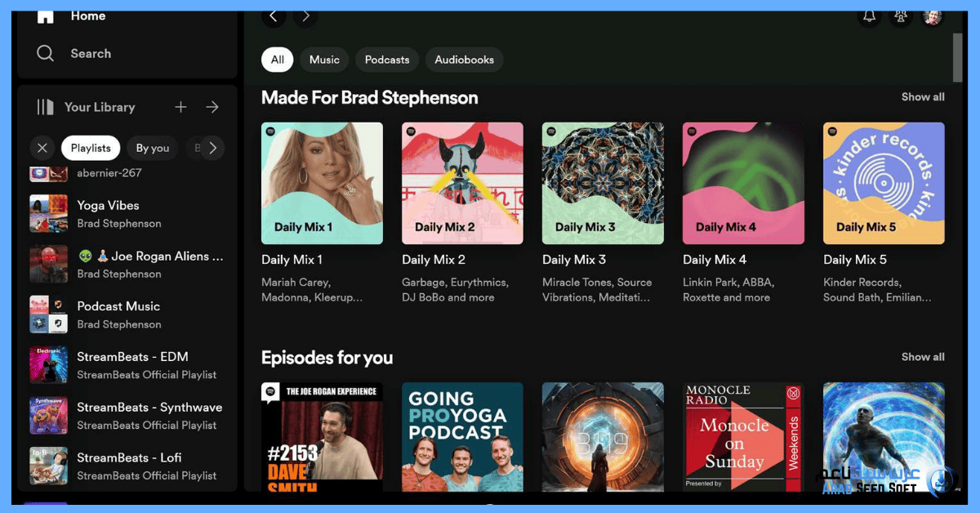Viewport: 980px width, 513px height.
Task: Click the Daily Mix 3 title text
Action: click(x=574, y=260)
